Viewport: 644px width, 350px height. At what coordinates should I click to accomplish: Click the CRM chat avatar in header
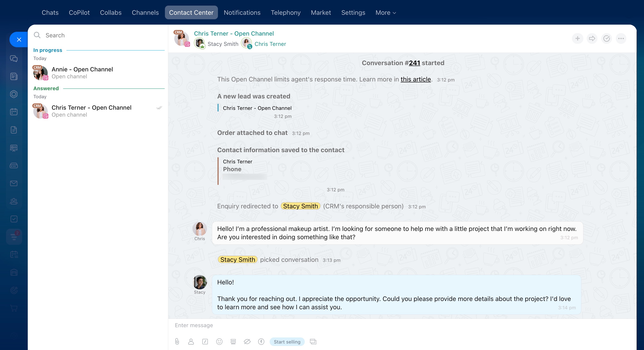pos(181,38)
